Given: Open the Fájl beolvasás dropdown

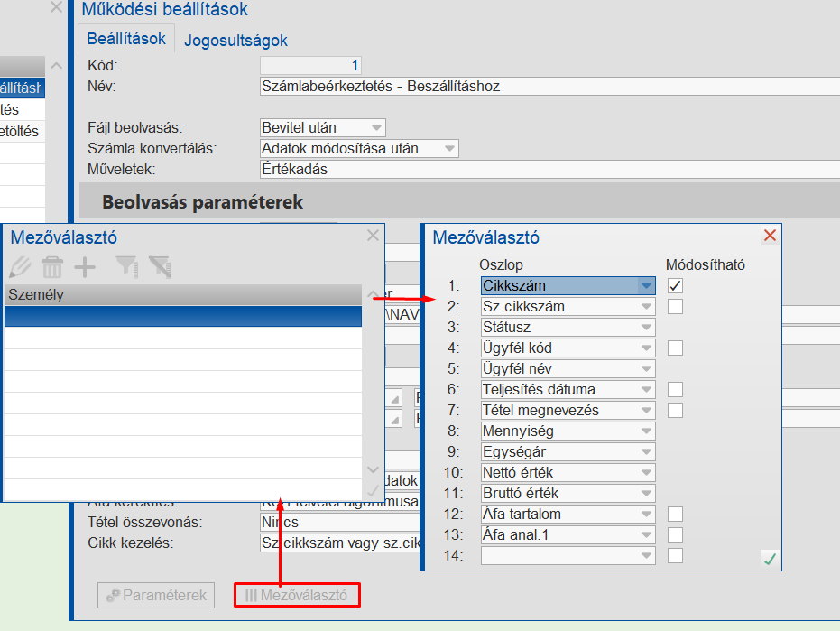Looking at the screenshot, I should point(376,127).
